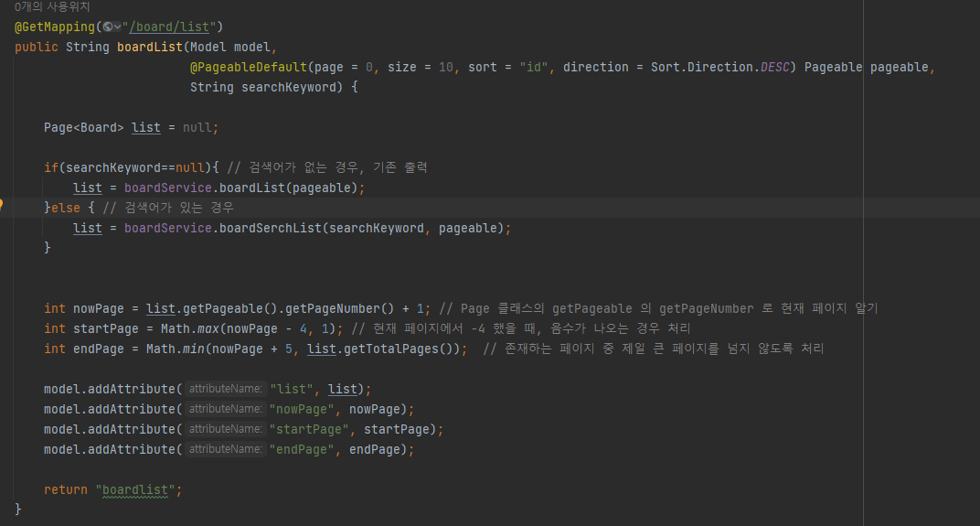Select the @GetMapping annotation

click(x=54, y=27)
